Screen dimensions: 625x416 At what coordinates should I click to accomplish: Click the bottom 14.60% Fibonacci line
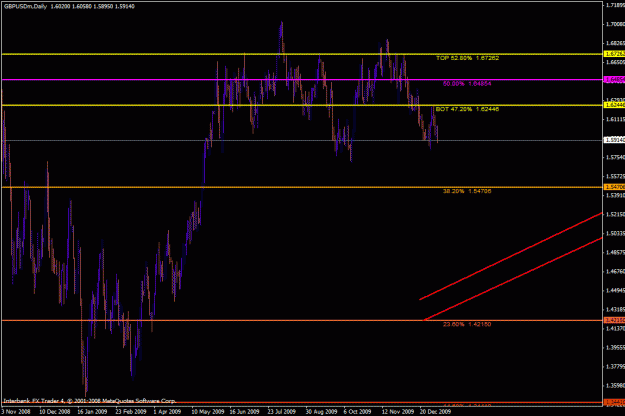point(301,402)
